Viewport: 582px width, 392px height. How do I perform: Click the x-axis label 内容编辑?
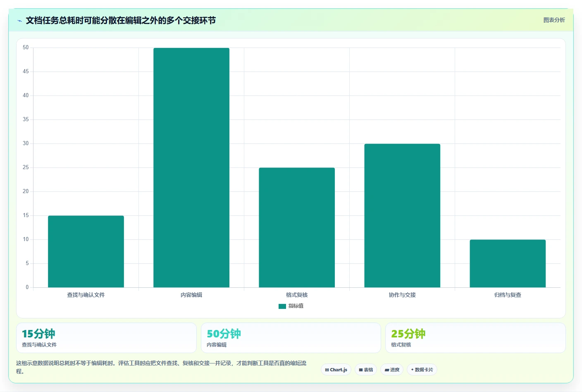point(191,295)
